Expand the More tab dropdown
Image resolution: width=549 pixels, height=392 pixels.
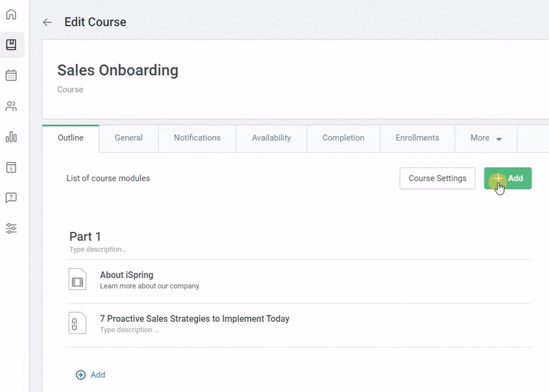point(486,138)
